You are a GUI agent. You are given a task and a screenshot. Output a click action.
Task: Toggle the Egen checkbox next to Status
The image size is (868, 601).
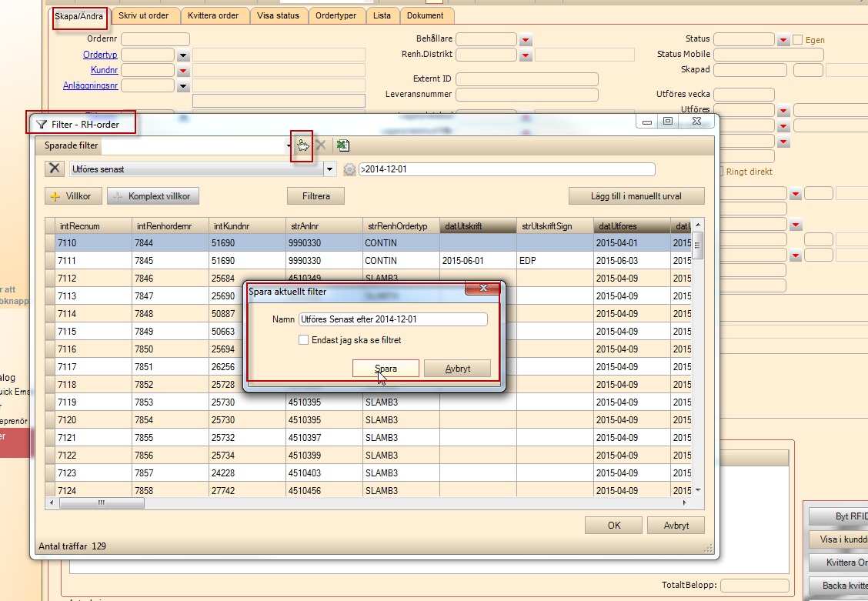pos(798,39)
